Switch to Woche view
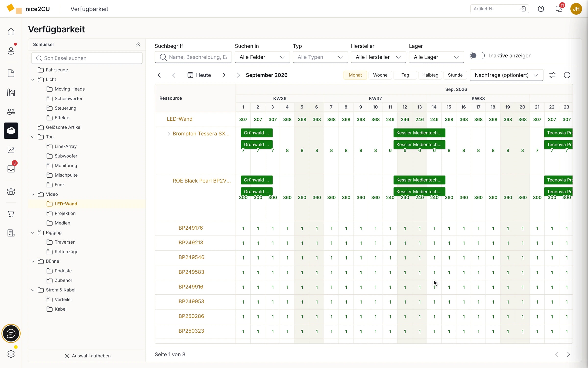This screenshot has height=368, width=588. [380, 75]
